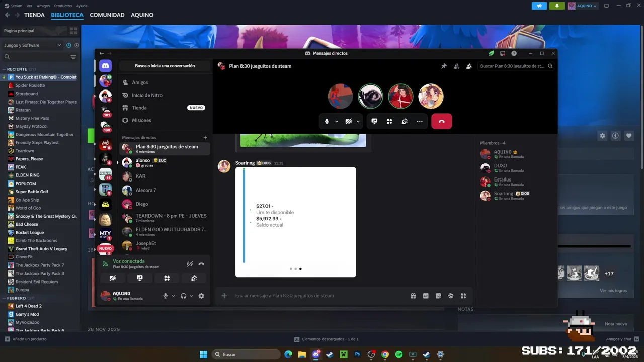Create new direct message plus icon
644x362 pixels.
pyautogui.click(x=205, y=137)
